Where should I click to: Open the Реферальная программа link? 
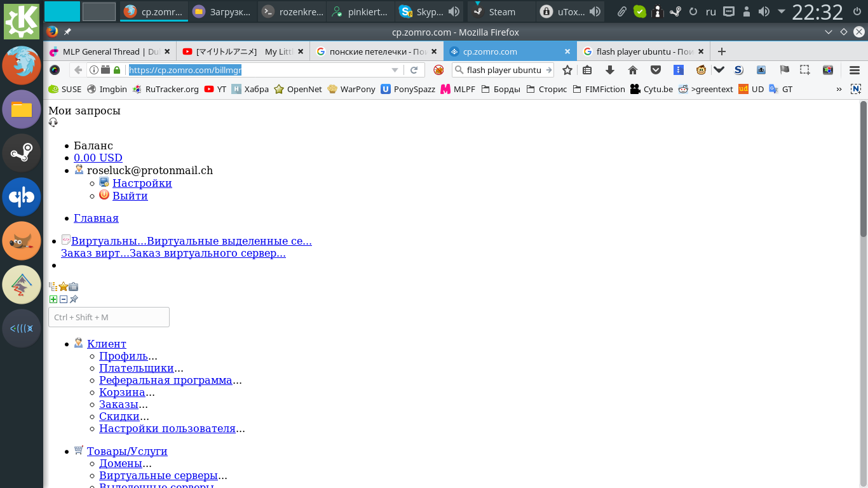pos(165,380)
